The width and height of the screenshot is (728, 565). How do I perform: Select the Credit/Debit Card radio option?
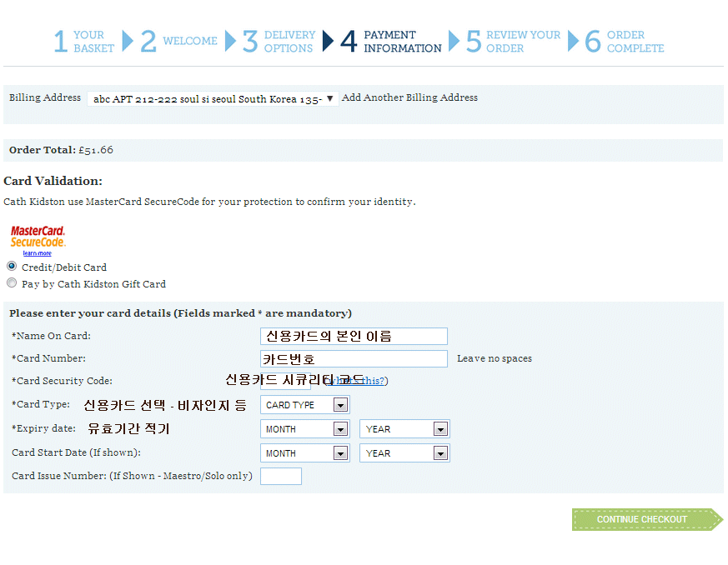coord(12,267)
